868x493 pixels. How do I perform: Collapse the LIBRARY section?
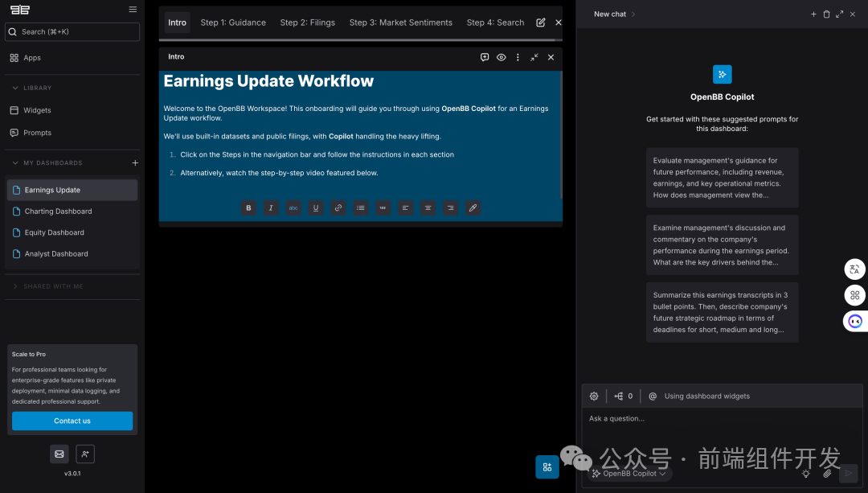coord(15,88)
